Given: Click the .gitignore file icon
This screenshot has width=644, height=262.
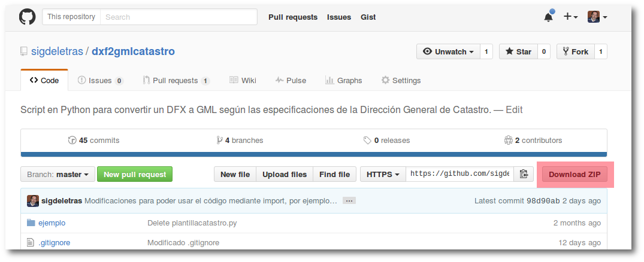Looking at the screenshot, I should (31, 242).
